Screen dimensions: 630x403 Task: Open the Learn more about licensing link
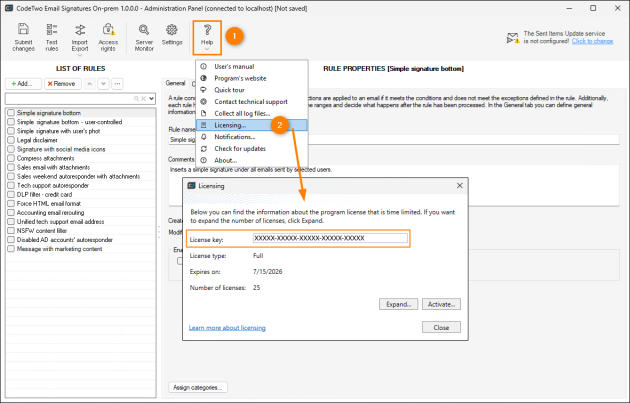pos(227,328)
